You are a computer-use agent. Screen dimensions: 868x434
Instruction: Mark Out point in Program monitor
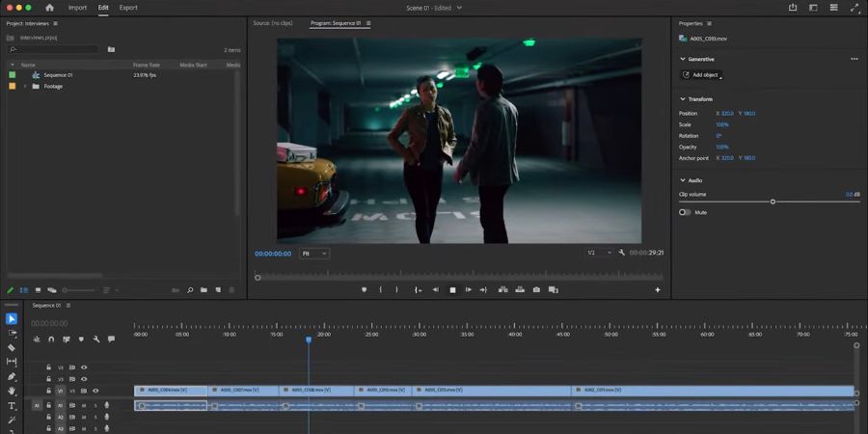396,289
